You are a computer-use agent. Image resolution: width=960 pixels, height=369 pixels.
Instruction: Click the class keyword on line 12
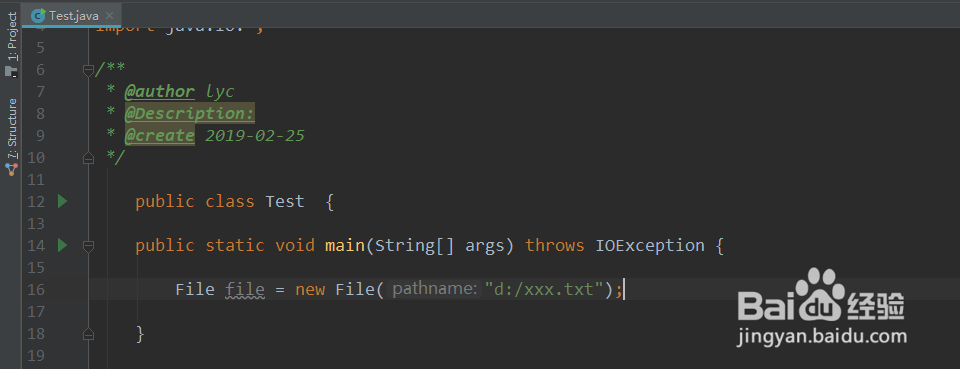[230, 201]
